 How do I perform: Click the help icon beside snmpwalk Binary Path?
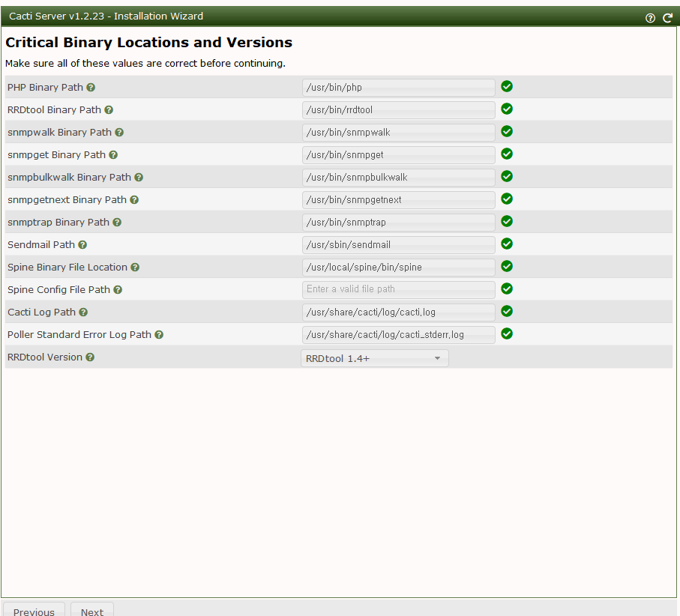tap(119, 133)
